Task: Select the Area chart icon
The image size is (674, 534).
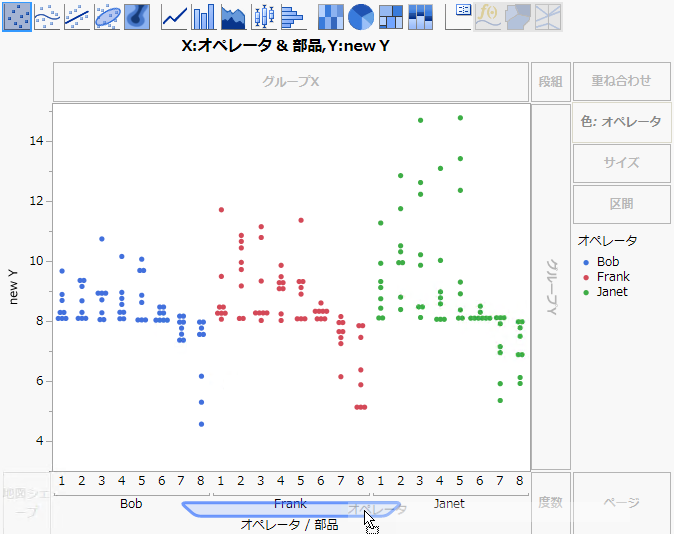Action: [233, 17]
